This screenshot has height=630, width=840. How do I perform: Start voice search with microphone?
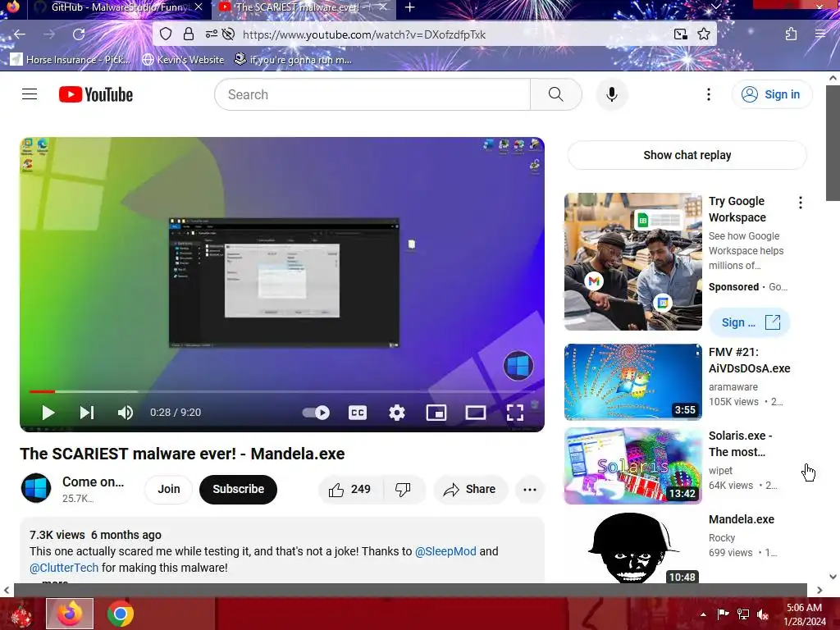coord(611,94)
